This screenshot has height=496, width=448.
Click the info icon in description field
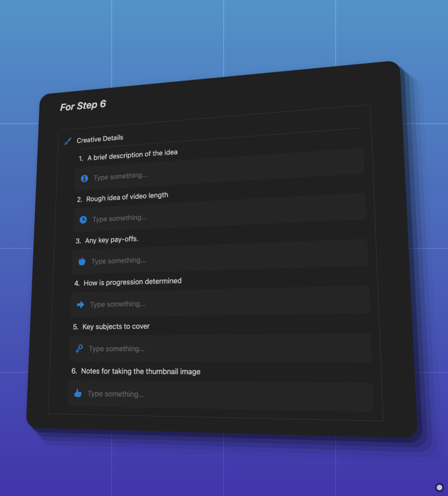tap(84, 178)
